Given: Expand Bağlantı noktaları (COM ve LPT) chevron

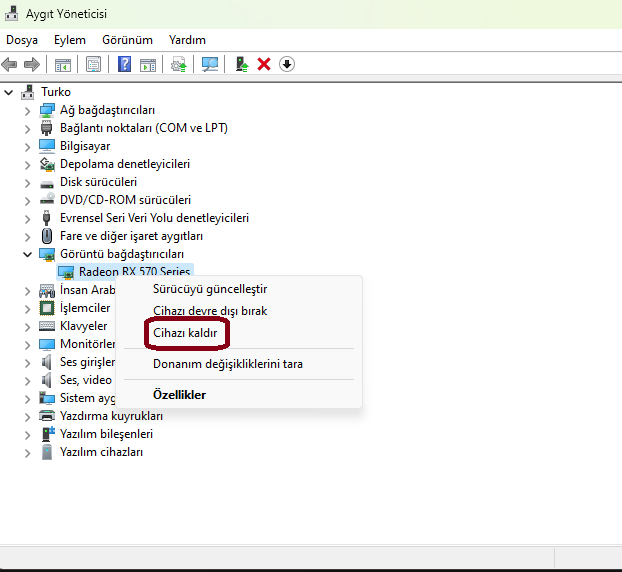Looking at the screenshot, I should pos(27,129).
